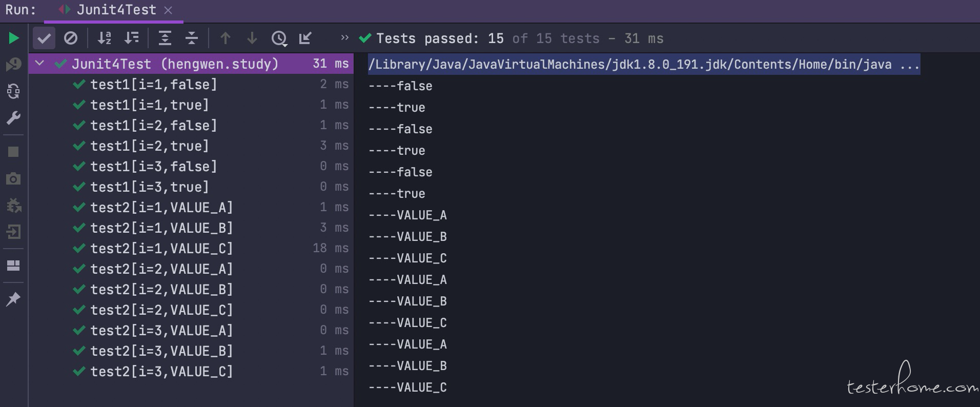Collapse the Junit4Test tree node chevron
Viewport: 980px width, 407px height.
point(39,64)
